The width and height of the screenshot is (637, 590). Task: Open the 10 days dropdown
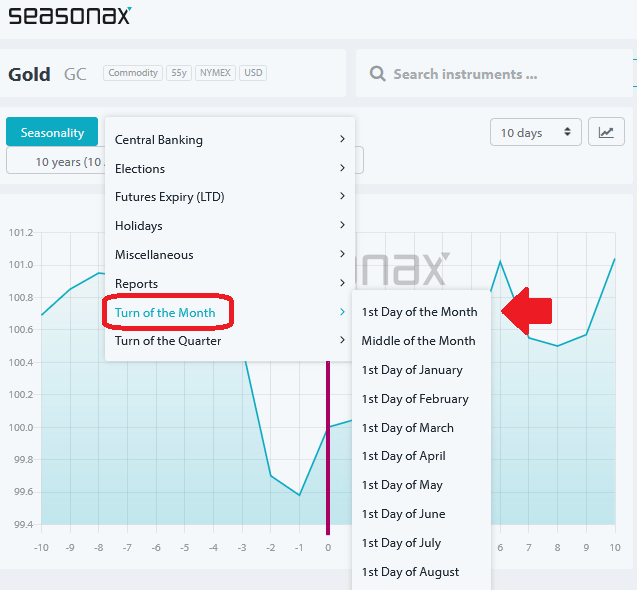point(536,132)
